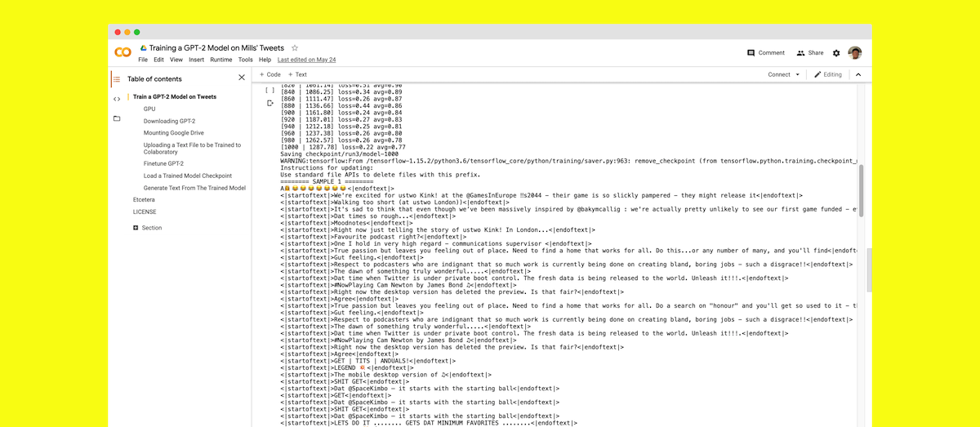The height and width of the screenshot is (427, 980).
Task: Open the Help menu
Action: 265,60
